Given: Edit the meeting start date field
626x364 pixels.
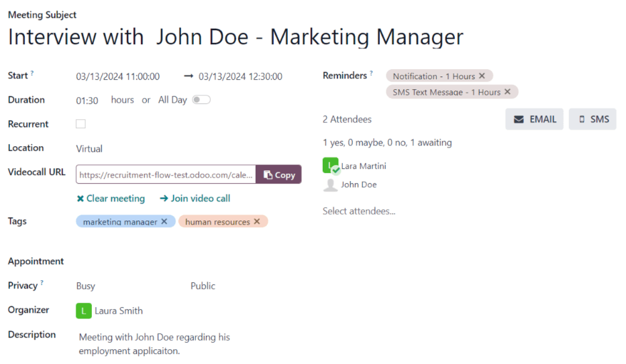Looking at the screenshot, I should [117, 76].
